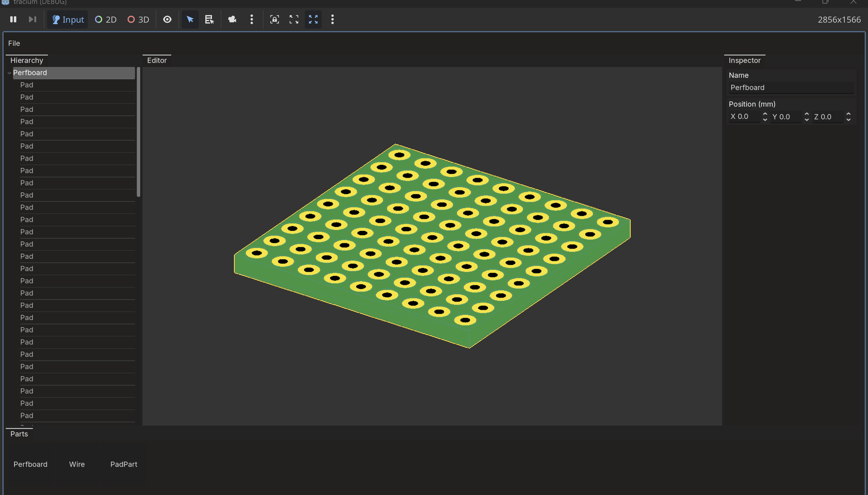Click the 2856x1566 size label
The image size is (868, 495).
coord(839,20)
